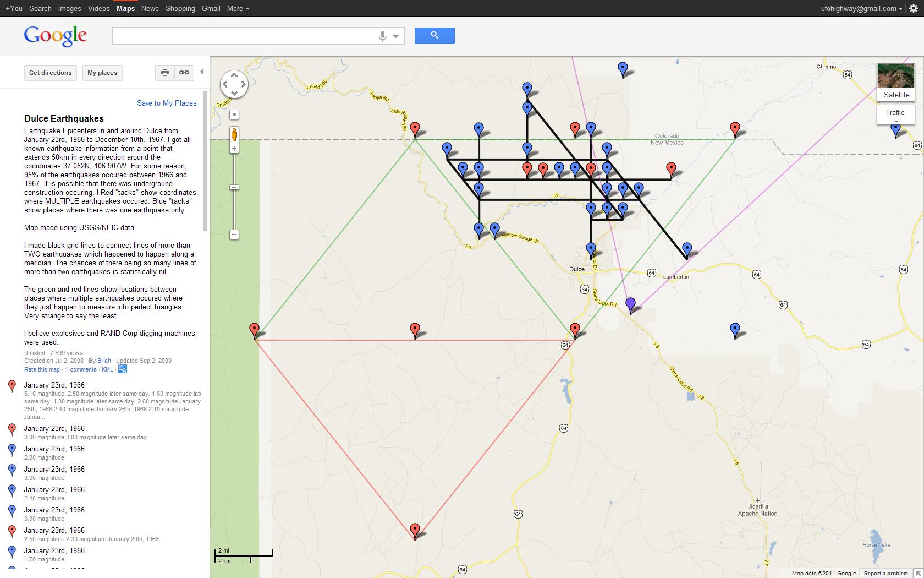This screenshot has width=924, height=578.
Task: Click the map pan control
Action: coord(234,84)
